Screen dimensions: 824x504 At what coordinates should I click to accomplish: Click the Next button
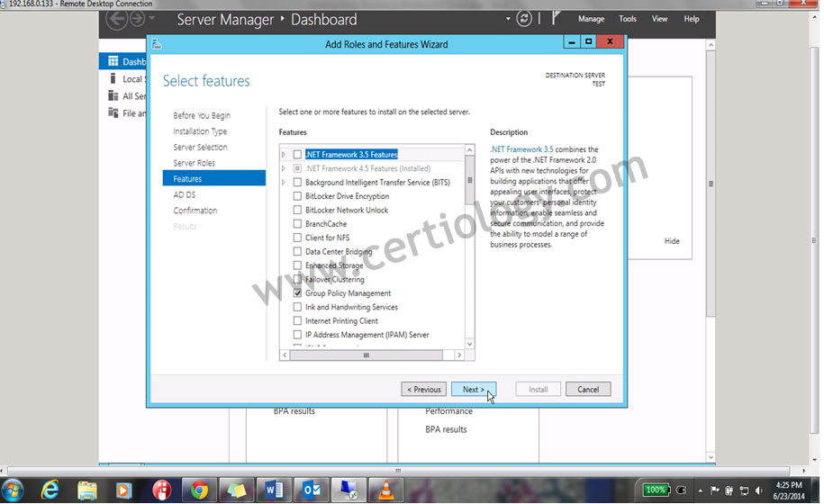pyautogui.click(x=474, y=389)
